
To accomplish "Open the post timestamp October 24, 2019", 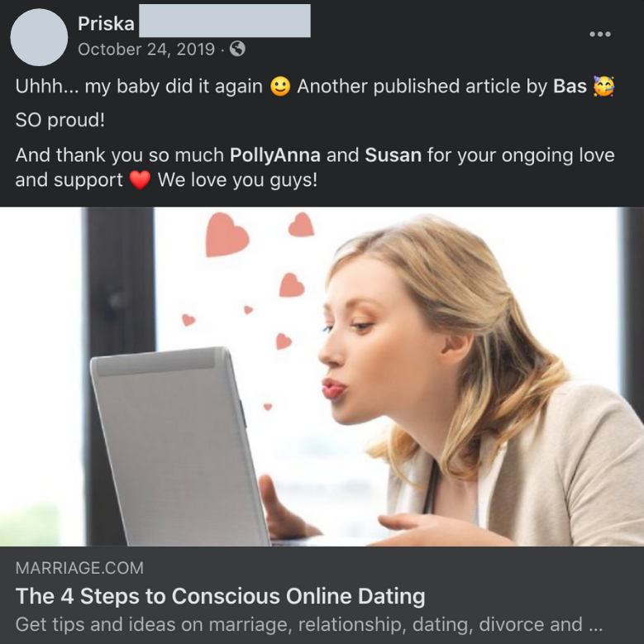I will click(146, 50).
